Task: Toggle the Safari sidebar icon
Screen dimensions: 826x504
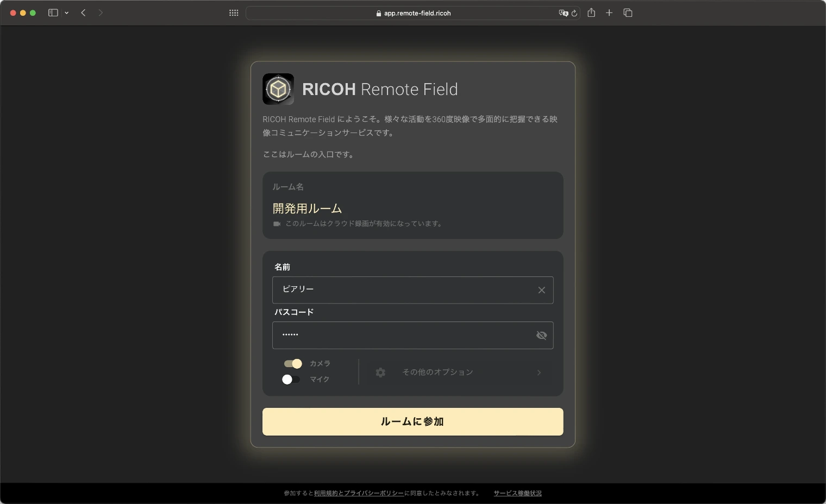Action: (x=53, y=12)
